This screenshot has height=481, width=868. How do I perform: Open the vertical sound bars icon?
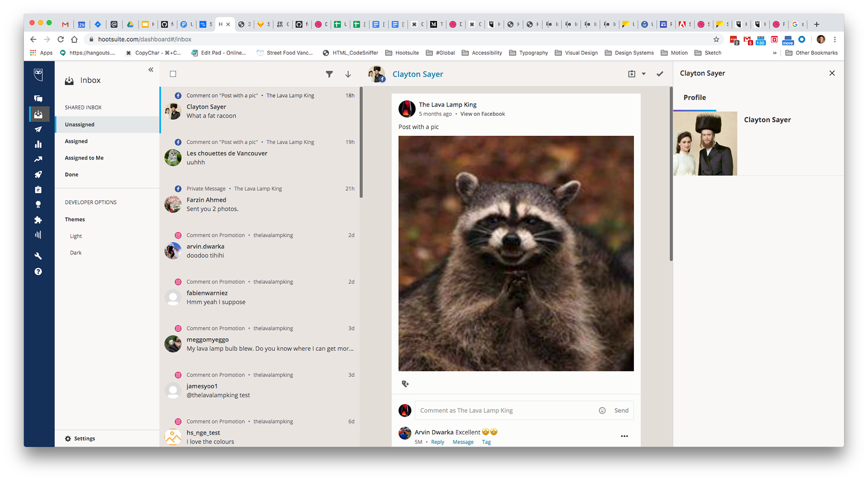coord(38,235)
